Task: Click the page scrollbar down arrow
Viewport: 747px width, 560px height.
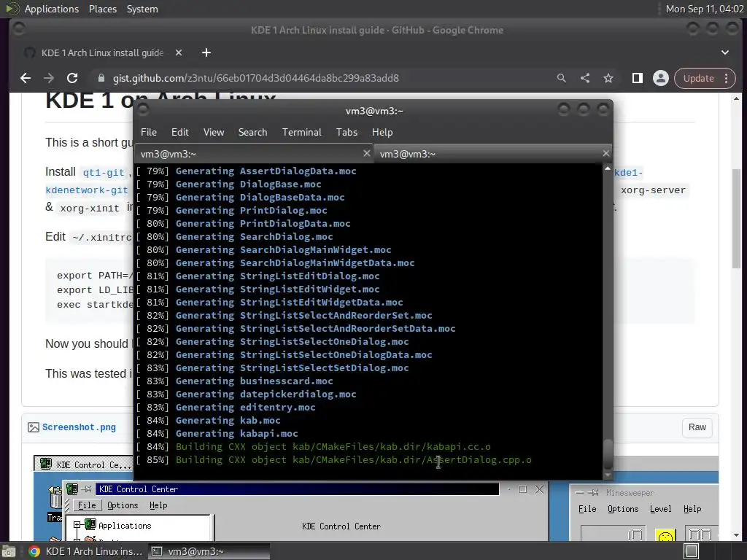Action: (737, 535)
